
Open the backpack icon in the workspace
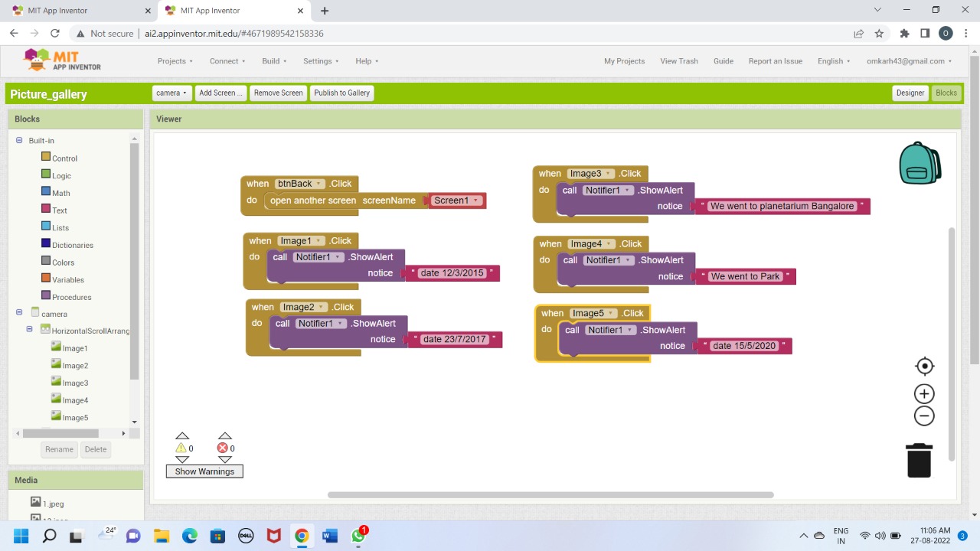tap(920, 163)
